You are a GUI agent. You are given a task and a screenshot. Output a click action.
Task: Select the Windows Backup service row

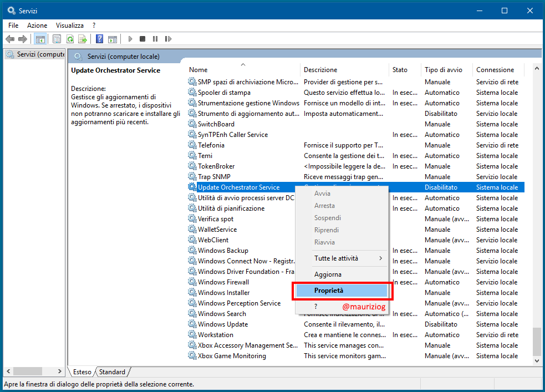pos(355,250)
